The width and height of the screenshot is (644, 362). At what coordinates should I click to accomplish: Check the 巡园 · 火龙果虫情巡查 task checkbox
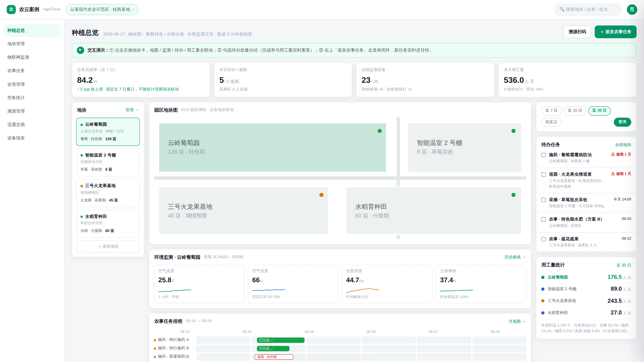544,175
